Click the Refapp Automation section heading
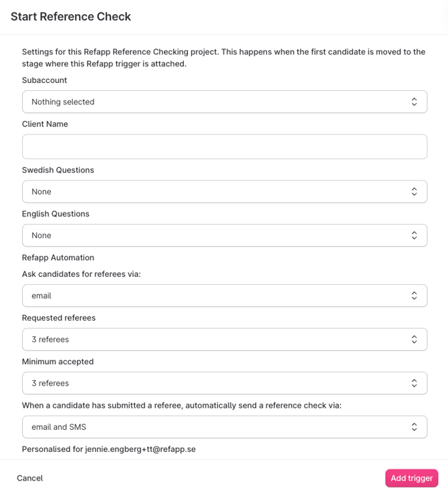 [x=58, y=257]
